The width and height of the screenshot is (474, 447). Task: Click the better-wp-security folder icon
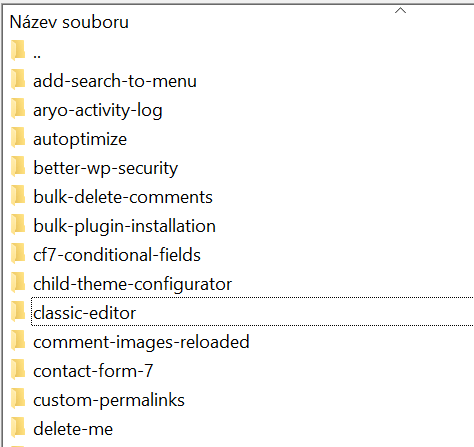18,166
